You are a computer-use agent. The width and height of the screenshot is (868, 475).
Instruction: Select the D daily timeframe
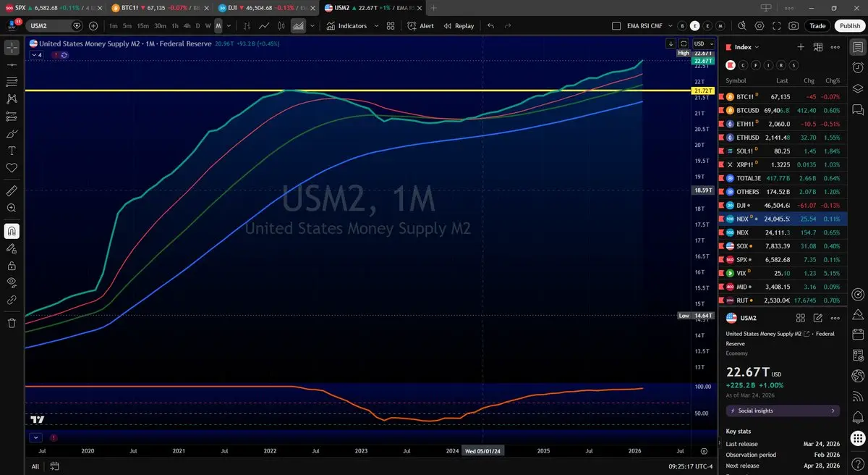pyautogui.click(x=197, y=25)
